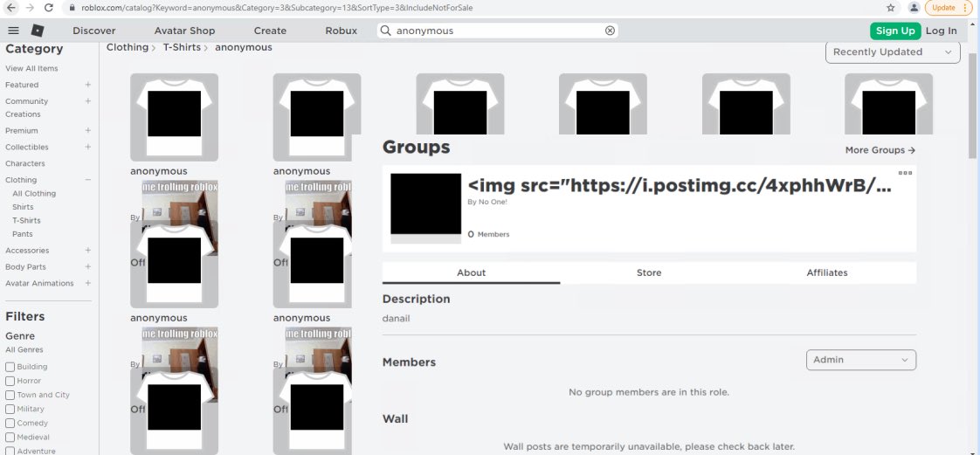Expand the Collectibles category

(x=87, y=147)
